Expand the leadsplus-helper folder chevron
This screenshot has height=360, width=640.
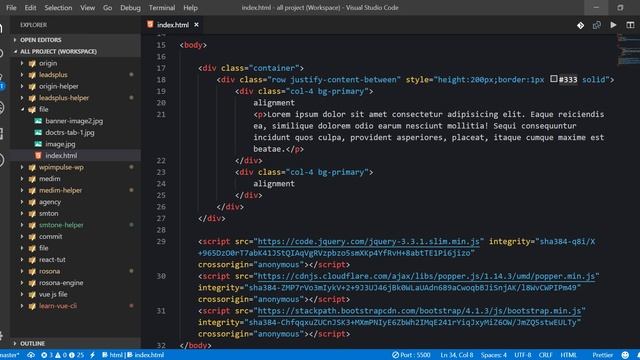click(x=22, y=98)
